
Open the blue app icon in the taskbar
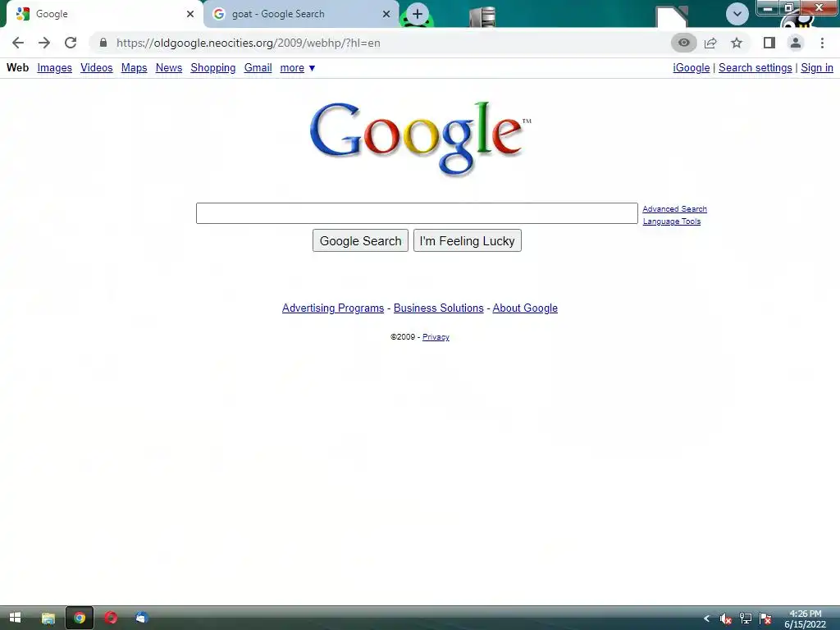(x=141, y=618)
